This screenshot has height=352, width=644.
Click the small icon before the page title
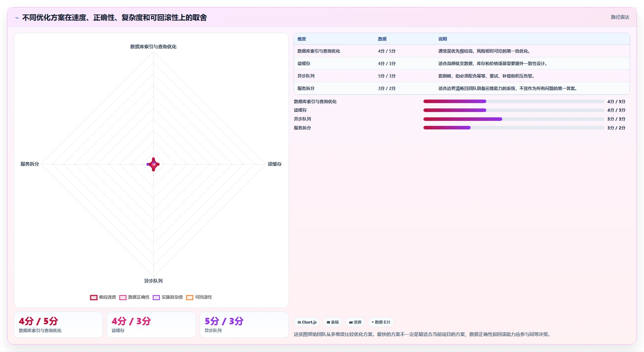[17, 18]
